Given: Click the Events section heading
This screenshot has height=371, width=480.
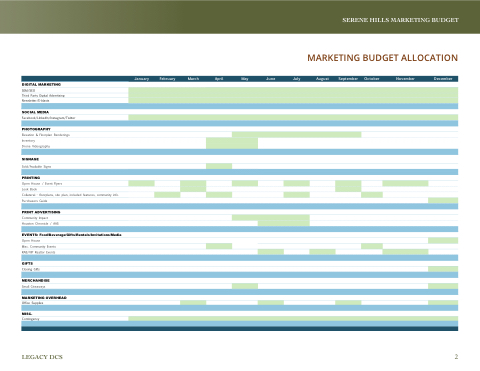Looking at the screenshot, I should coord(72,235).
